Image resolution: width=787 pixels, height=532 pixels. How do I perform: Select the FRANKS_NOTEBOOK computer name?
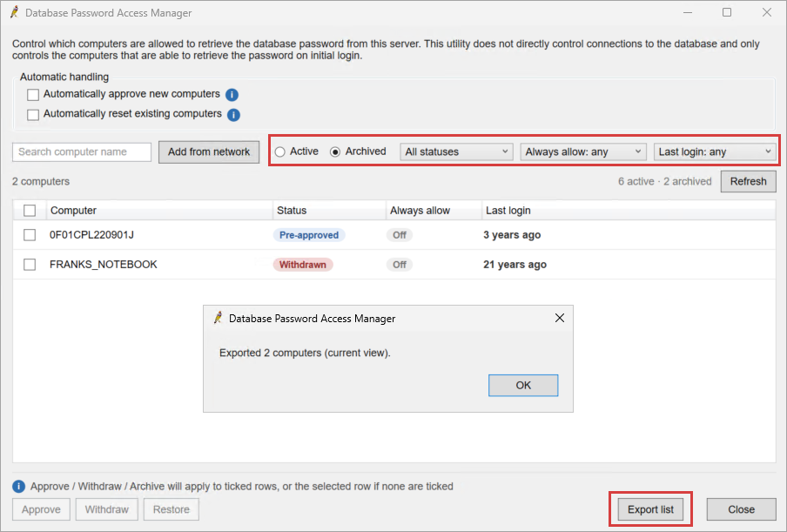point(104,265)
